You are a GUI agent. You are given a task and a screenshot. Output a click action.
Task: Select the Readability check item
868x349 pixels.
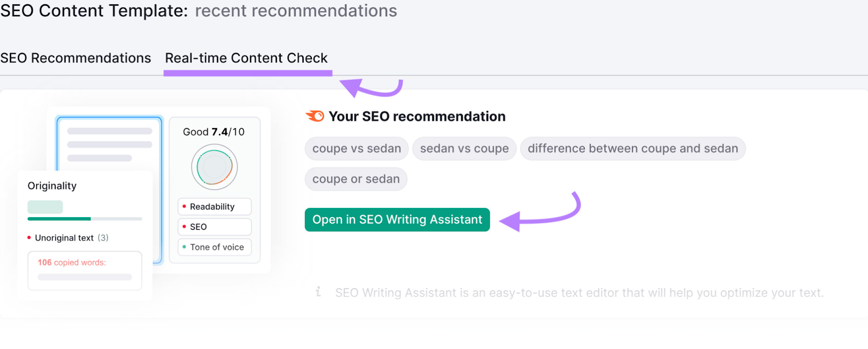tap(214, 206)
